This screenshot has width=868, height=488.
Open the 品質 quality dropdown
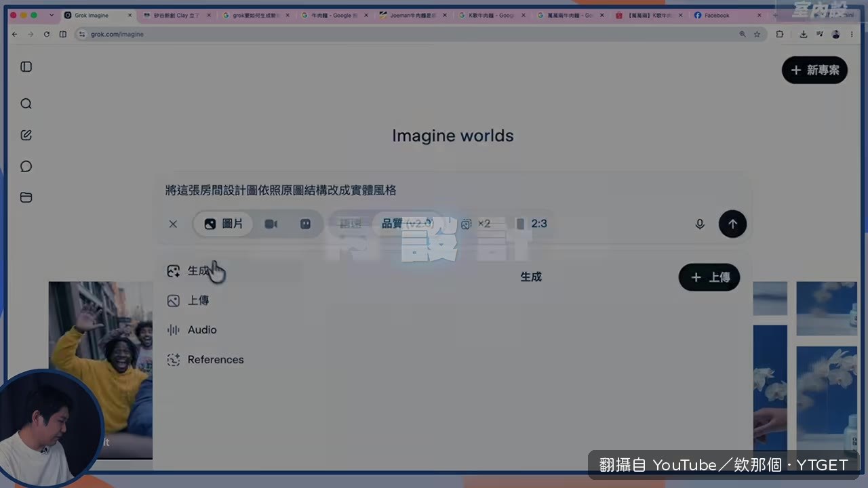(407, 224)
